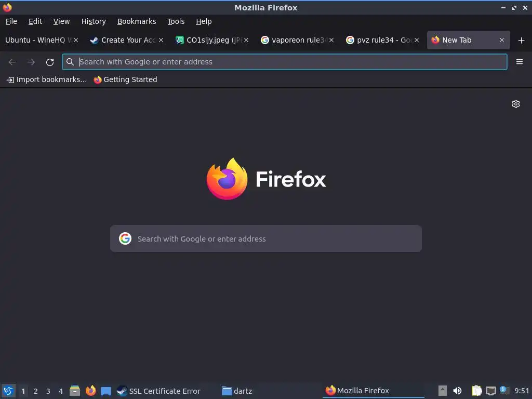Close the CO1sljy.jpeg tab
This screenshot has height=399, width=532.
coord(246,40)
